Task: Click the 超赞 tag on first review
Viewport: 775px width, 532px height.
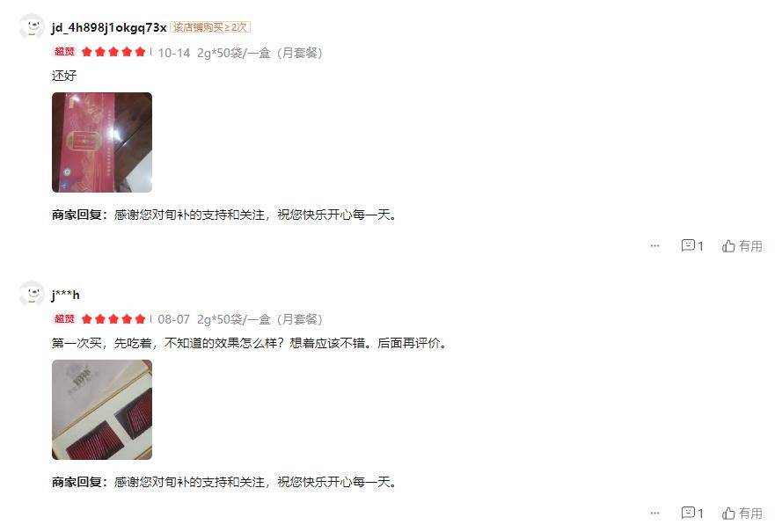Action: [x=64, y=51]
